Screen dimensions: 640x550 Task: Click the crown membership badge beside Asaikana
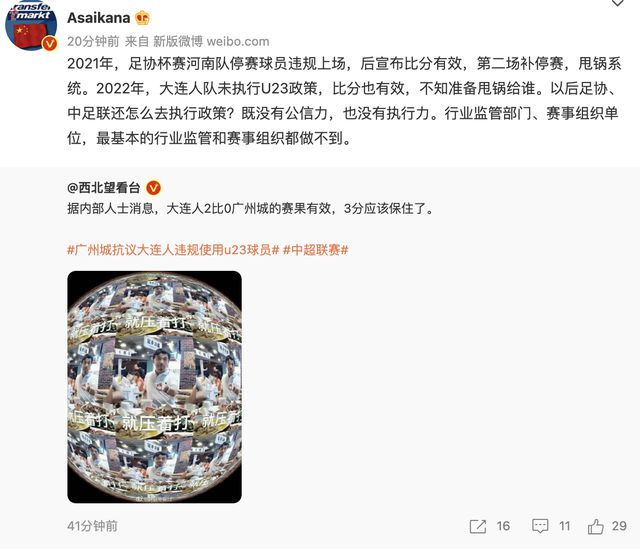[x=142, y=18]
